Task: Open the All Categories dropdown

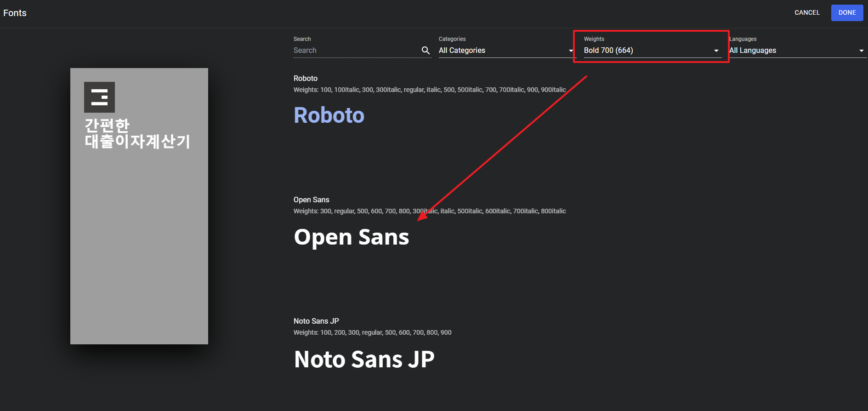Action: click(x=506, y=50)
